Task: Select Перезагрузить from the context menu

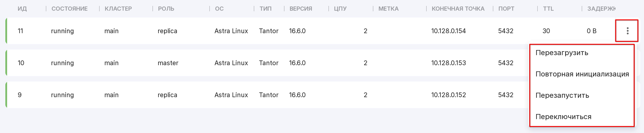Action: pos(562,53)
